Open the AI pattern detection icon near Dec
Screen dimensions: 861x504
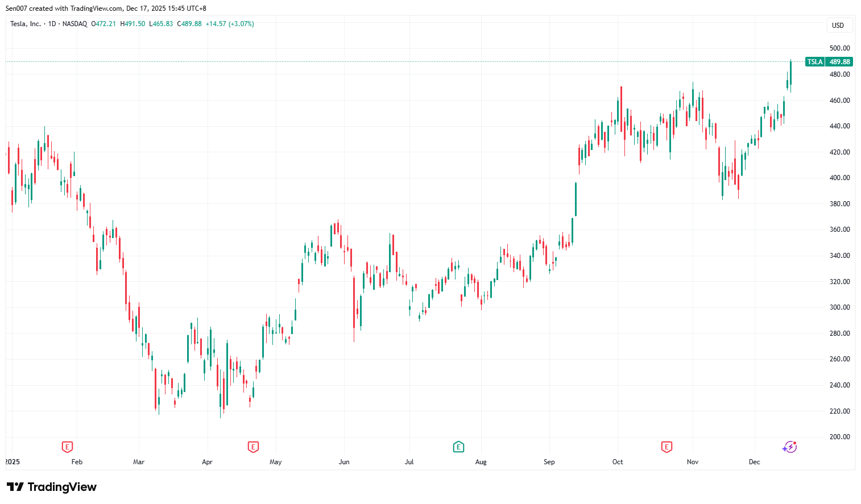pos(790,447)
